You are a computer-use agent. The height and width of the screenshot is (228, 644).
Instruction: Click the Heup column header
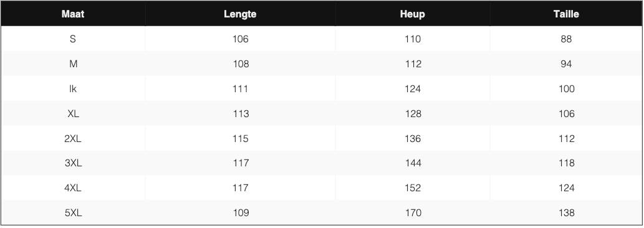[412, 14]
